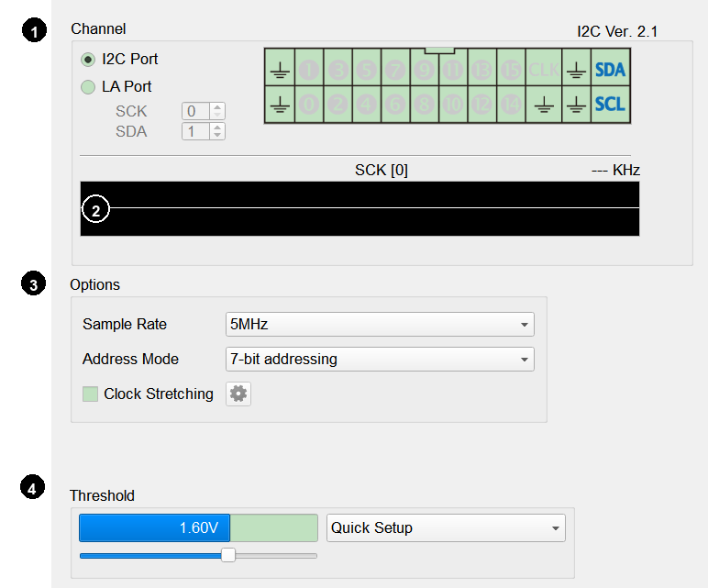Viewport: 708px width, 588px height.
Task: Click the CLK pin on the connector
Action: click(x=544, y=70)
